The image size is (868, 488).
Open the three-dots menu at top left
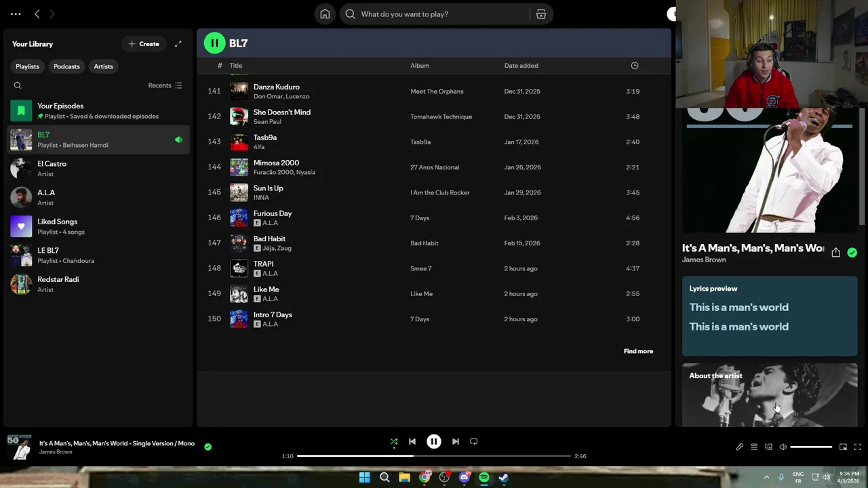tap(16, 14)
